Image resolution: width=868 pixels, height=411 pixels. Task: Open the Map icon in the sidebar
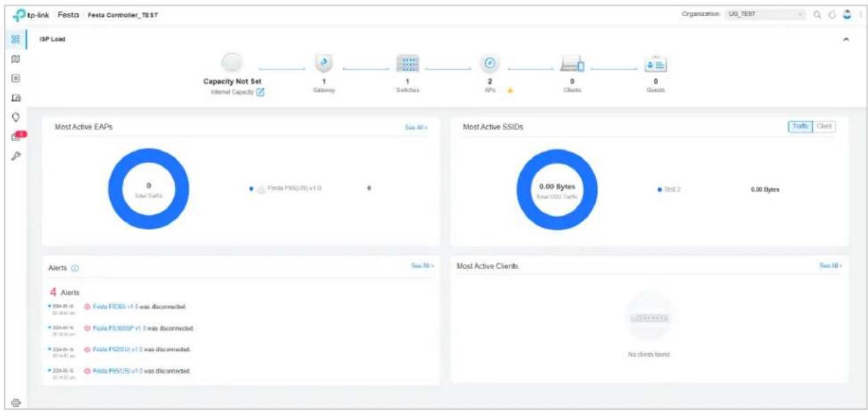click(15, 59)
